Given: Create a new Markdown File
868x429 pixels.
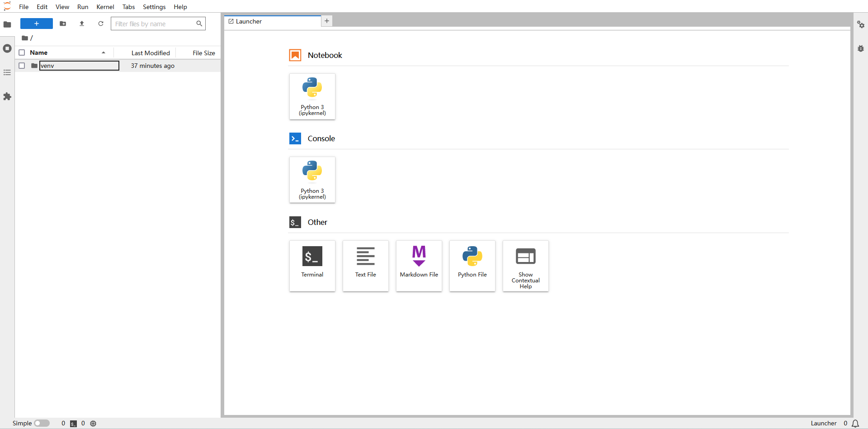Looking at the screenshot, I should (x=419, y=266).
